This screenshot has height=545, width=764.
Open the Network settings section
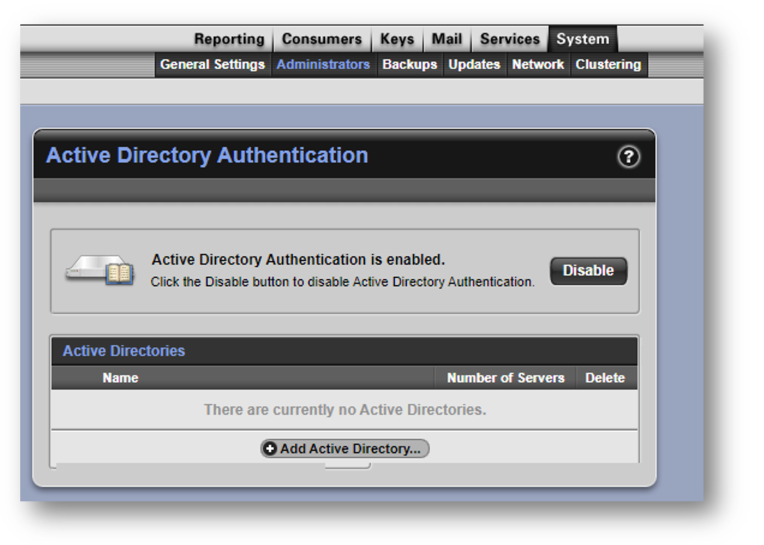(538, 65)
